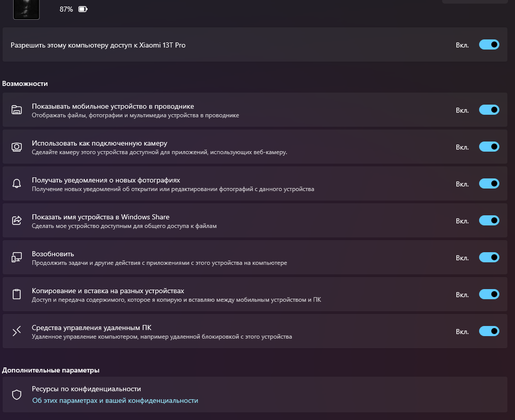515x420 pixels.
Task: Click the Xiaomi phone thumbnail image
Action: coord(26,10)
